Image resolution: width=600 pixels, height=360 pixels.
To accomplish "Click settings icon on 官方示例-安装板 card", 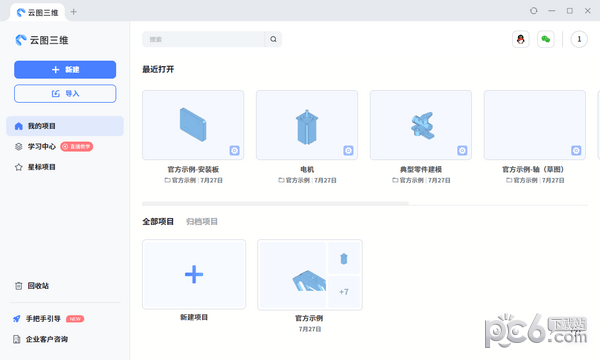I will [235, 150].
